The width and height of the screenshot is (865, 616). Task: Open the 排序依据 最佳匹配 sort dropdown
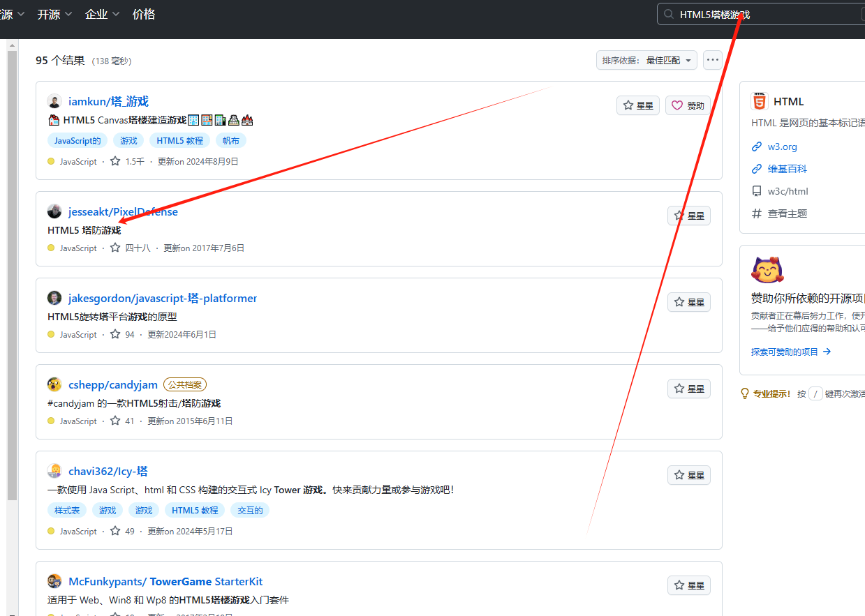click(646, 61)
